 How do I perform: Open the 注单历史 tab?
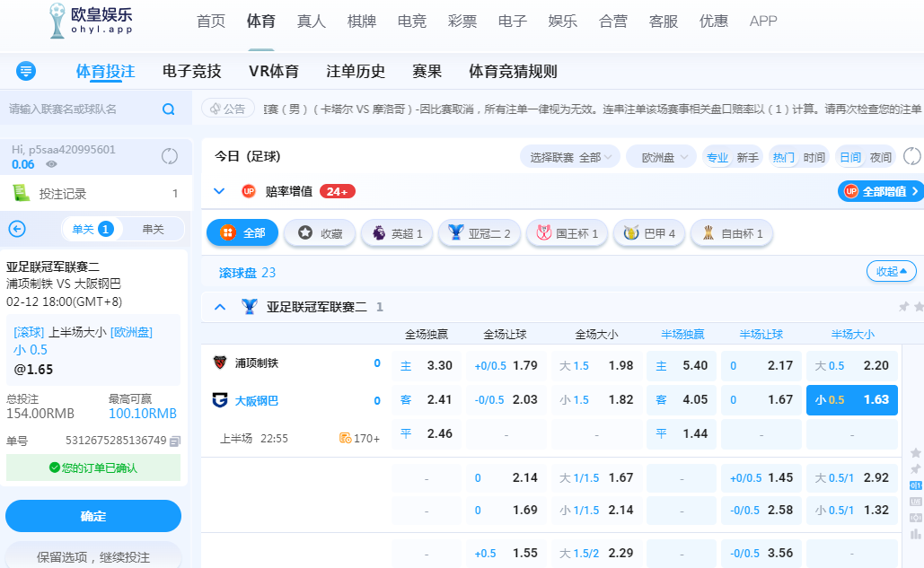pos(356,72)
